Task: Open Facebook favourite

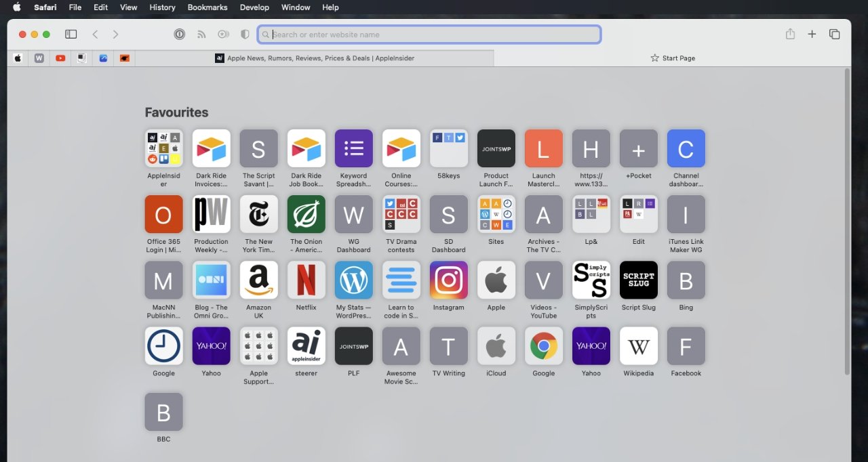Action: (x=686, y=345)
